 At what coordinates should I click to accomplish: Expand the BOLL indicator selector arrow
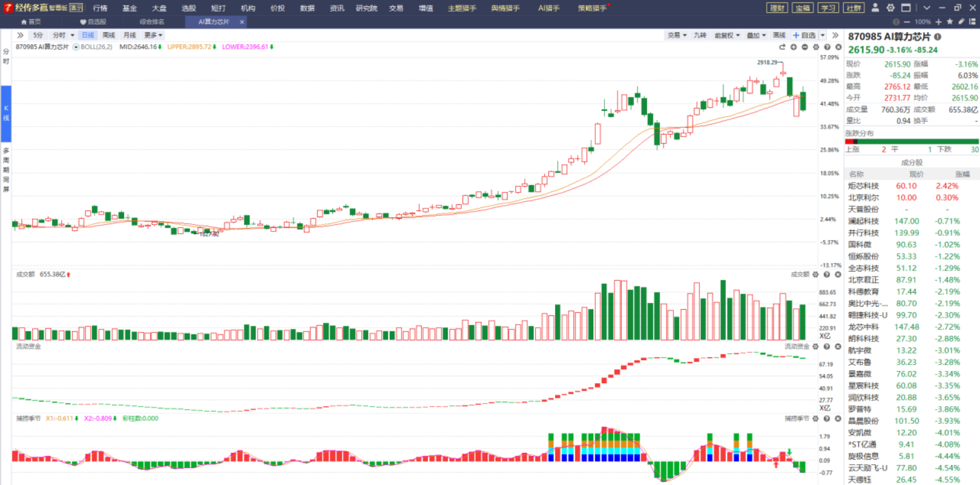pyautogui.click(x=76, y=47)
